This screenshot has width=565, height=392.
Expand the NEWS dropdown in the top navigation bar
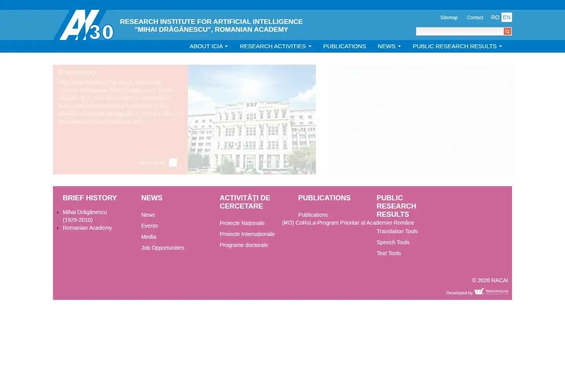pos(389,46)
